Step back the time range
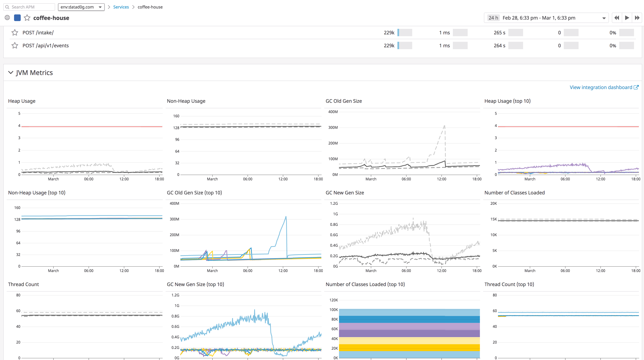The width and height of the screenshot is (644, 360). pyautogui.click(x=617, y=18)
